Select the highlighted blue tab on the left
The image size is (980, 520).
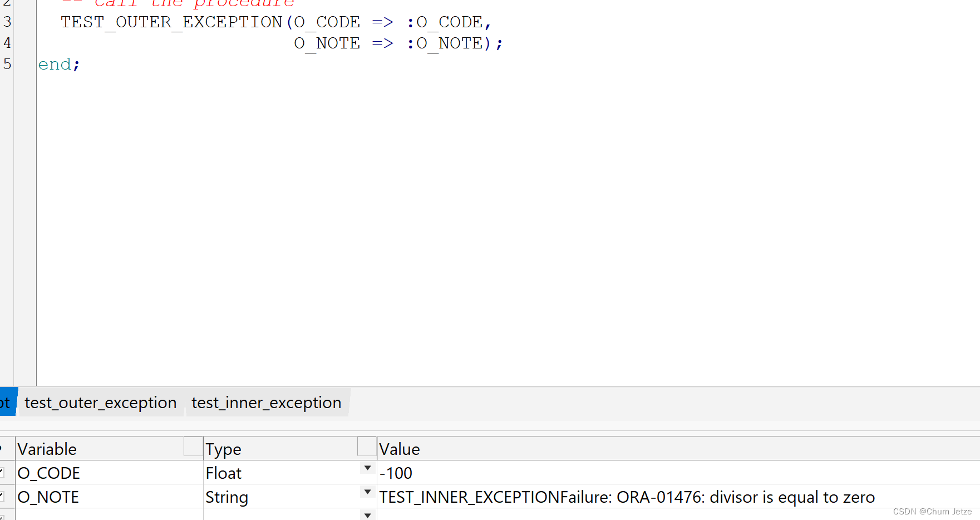pyautogui.click(x=6, y=403)
